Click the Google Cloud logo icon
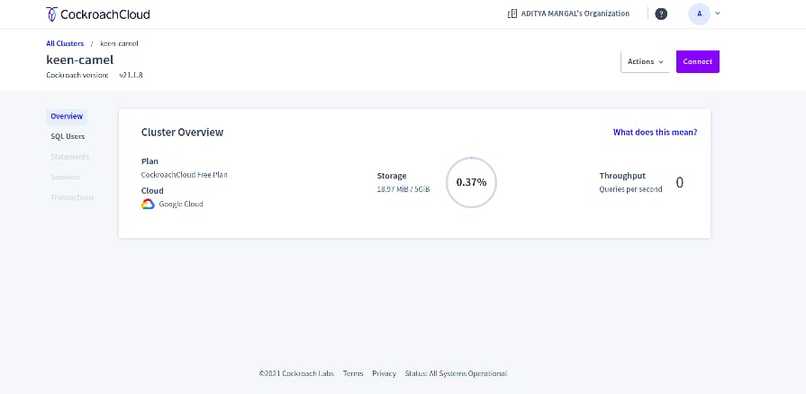Viewport: 806px width, 394px height. coord(148,204)
